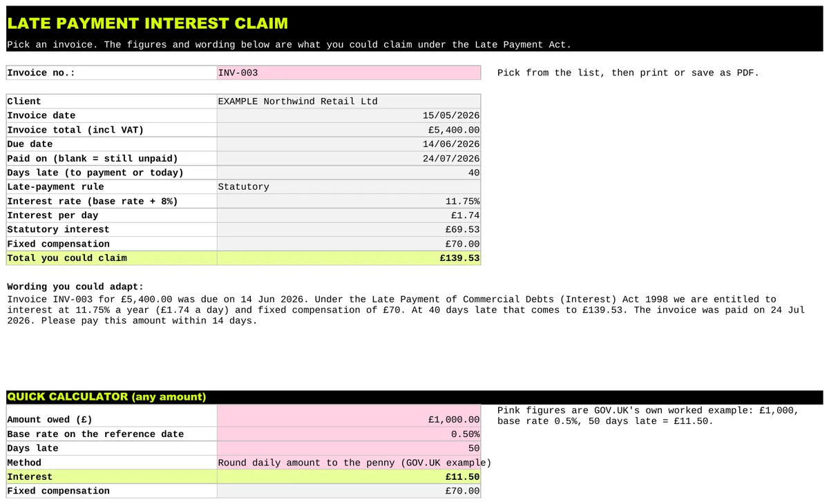Click the 'Late-payment rule' label

[55, 187]
